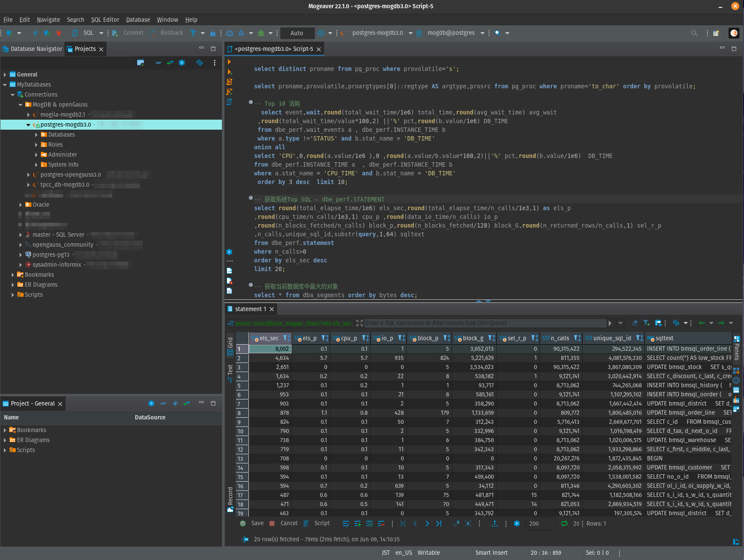Click the Commit button
The image size is (744, 560).
pyautogui.click(x=128, y=33)
